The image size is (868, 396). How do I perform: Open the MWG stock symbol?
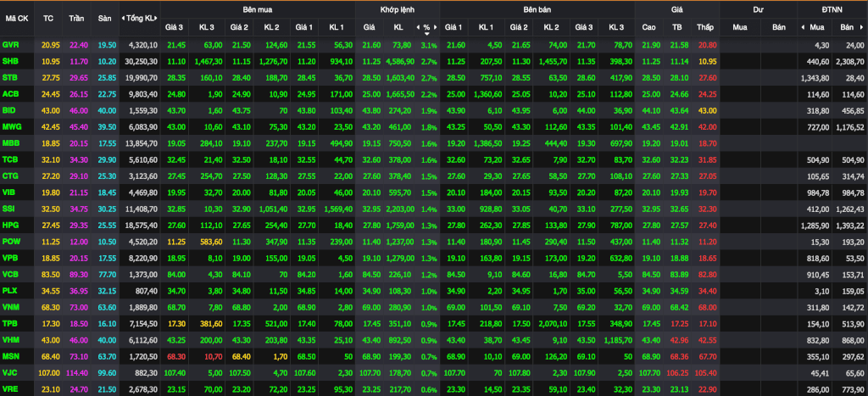tap(11, 127)
